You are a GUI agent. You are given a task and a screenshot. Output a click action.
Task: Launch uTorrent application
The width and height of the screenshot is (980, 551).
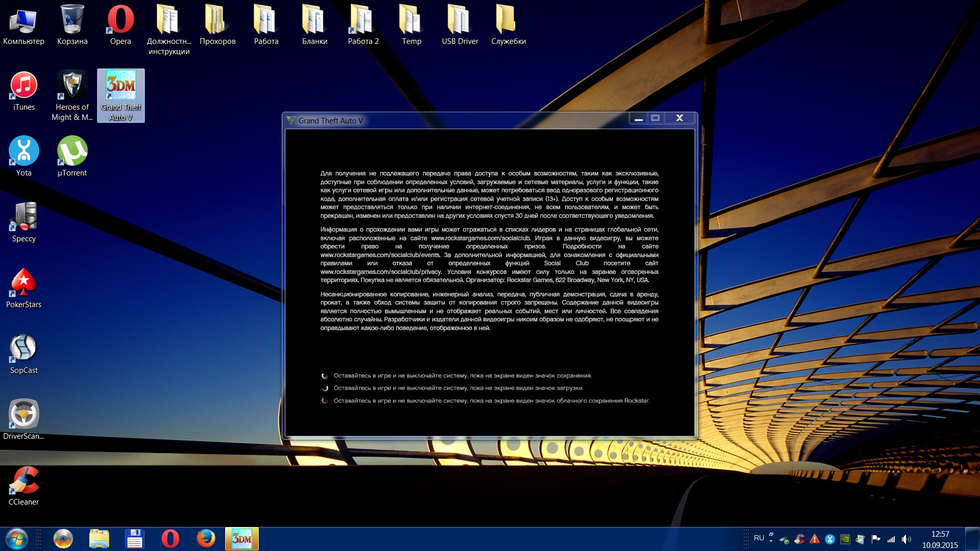coord(72,152)
